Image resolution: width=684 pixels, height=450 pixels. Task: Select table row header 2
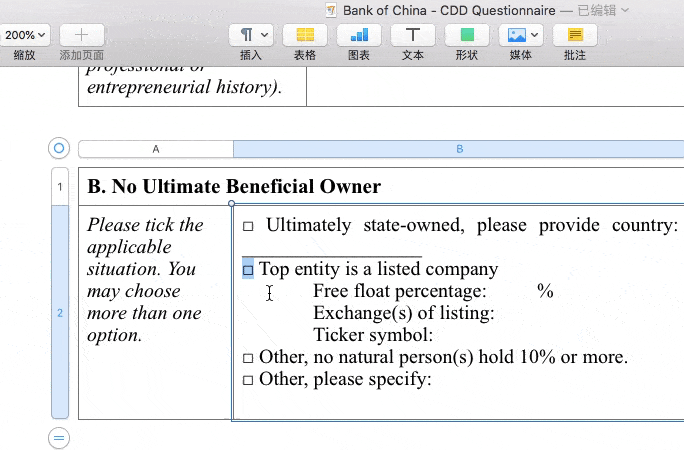pyautogui.click(x=60, y=313)
